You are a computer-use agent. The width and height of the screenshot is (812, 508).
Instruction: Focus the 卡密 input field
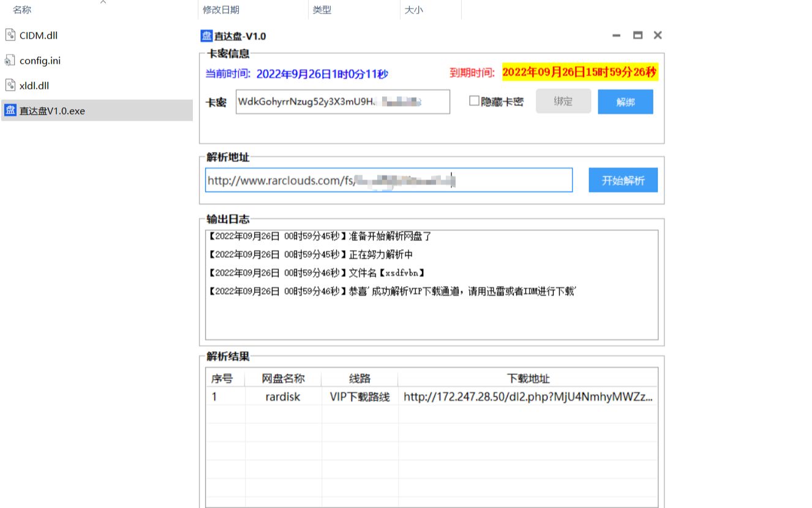(x=343, y=102)
